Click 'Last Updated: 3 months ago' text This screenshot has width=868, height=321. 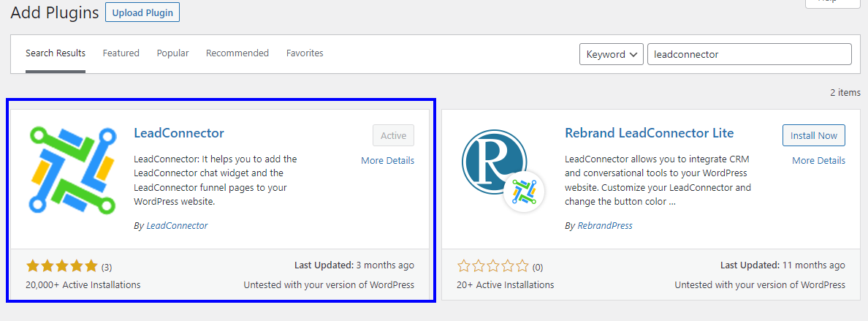[x=354, y=265]
